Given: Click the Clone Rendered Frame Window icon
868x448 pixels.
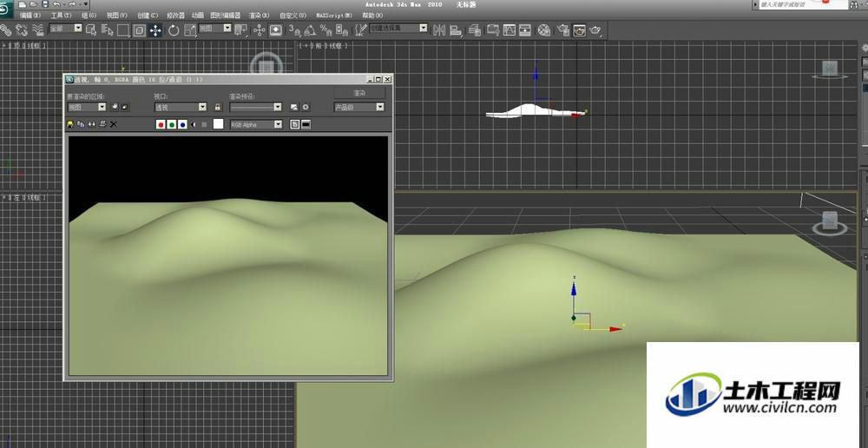Looking at the screenshot, I should tap(92, 125).
